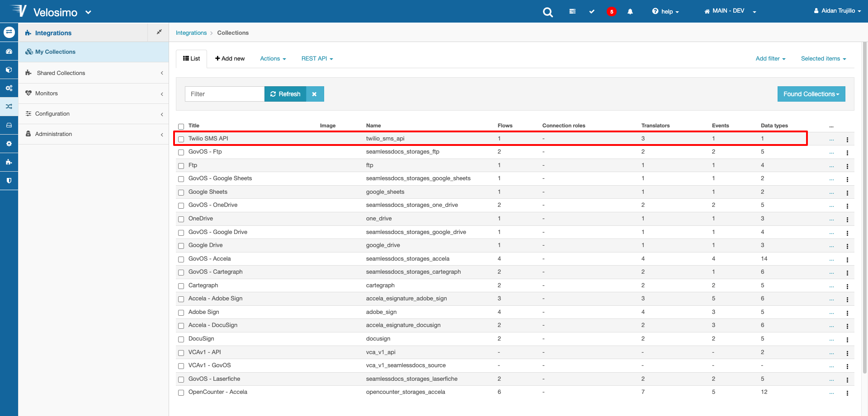Click the twilio_sms_api name cell
The width and height of the screenshot is (868, 416).
[385, 139]
